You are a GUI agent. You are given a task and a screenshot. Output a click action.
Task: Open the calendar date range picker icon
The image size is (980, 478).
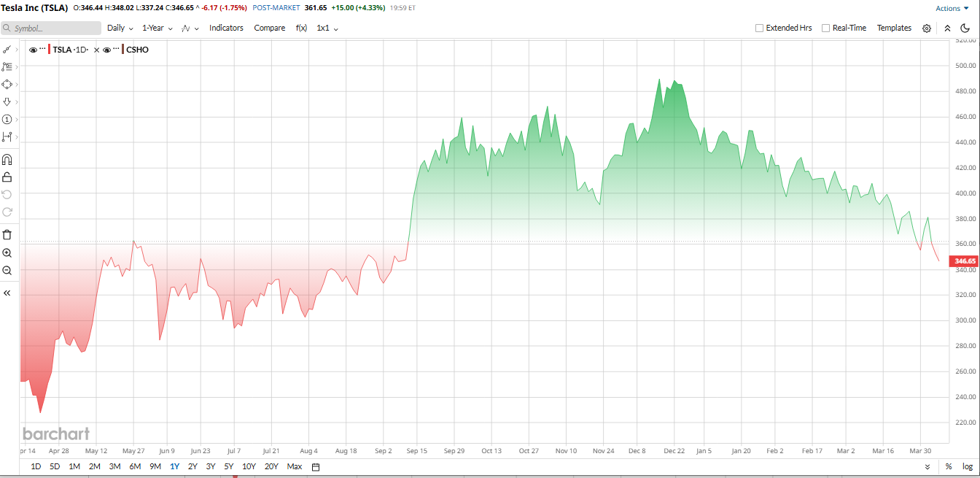pyautogui.click(x=316, y=467)
